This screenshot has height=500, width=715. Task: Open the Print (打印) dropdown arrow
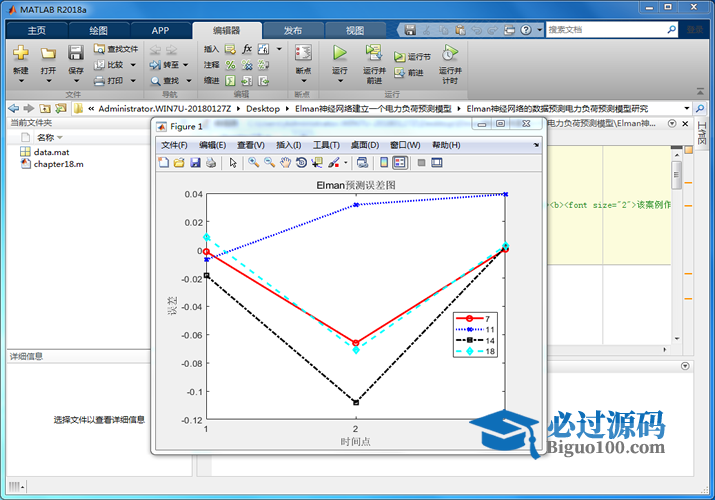pyautogui.click(x=133, y=81)
